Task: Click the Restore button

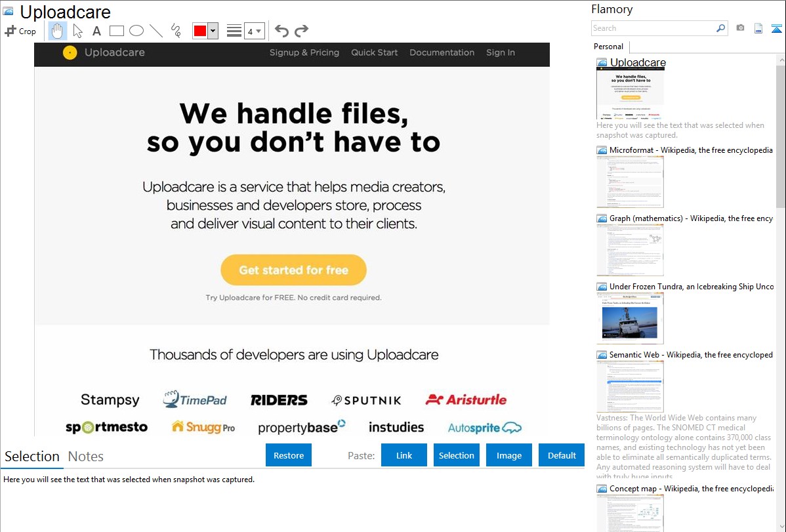Action: click(289, 455)
